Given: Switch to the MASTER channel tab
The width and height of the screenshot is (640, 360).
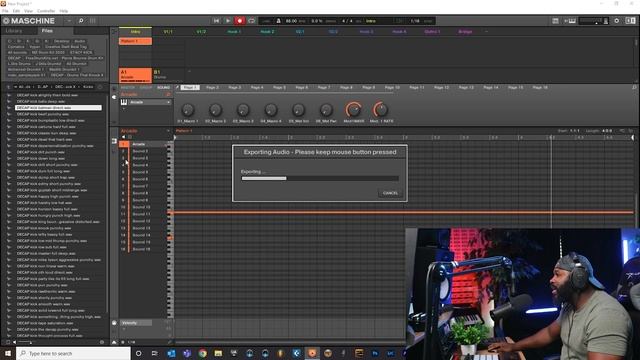Looking at the screenshot, I should tap(128, 87).
